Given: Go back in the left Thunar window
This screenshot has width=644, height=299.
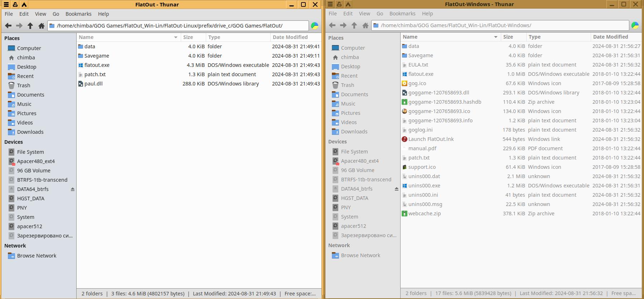Looking at the screenshot, I should [8, 26].
